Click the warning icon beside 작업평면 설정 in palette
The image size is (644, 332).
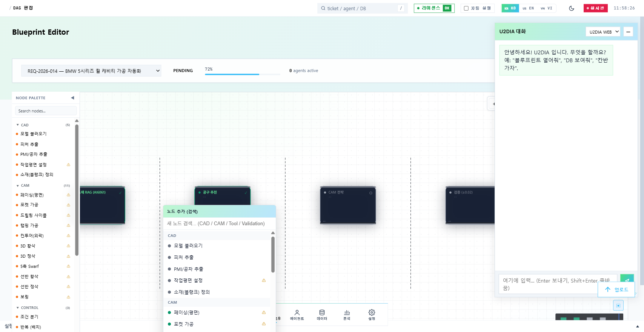[x=68, y=164]
